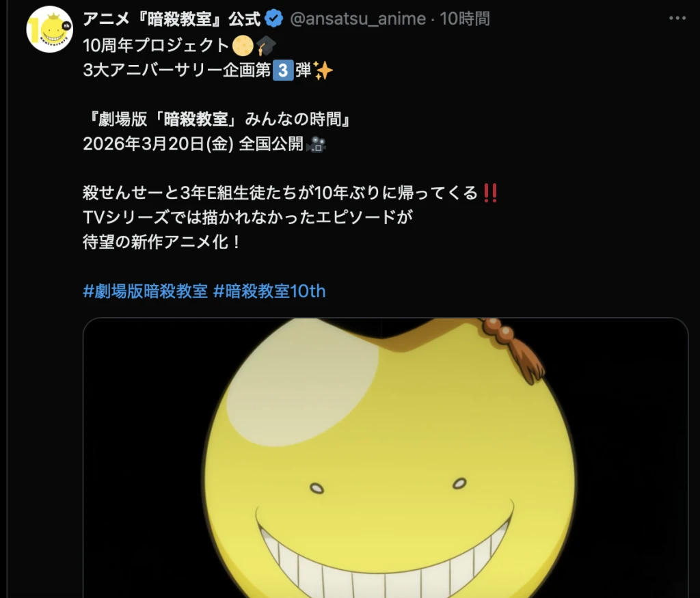This screenshot has height=598, width=700.
Task: Click the 『劇場版「暗殺教室」みんなの時間』 title text
Action: coord(218,119)
